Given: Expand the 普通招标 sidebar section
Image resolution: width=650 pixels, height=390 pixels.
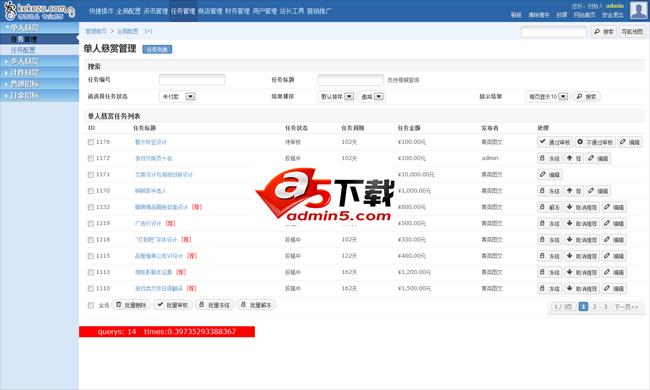Looking at the screenshot, I should [x=39, y=84].
